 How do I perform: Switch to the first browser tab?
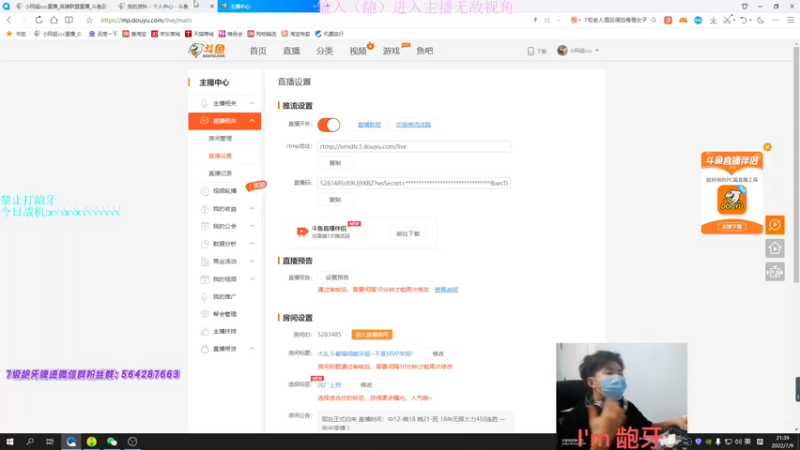point(61,6)
